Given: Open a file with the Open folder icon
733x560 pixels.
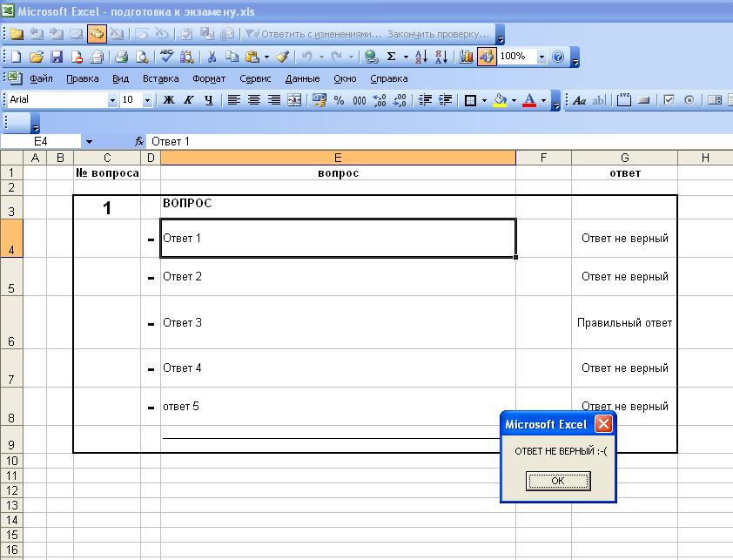Looking at the screenshot, I should (36, 57).
